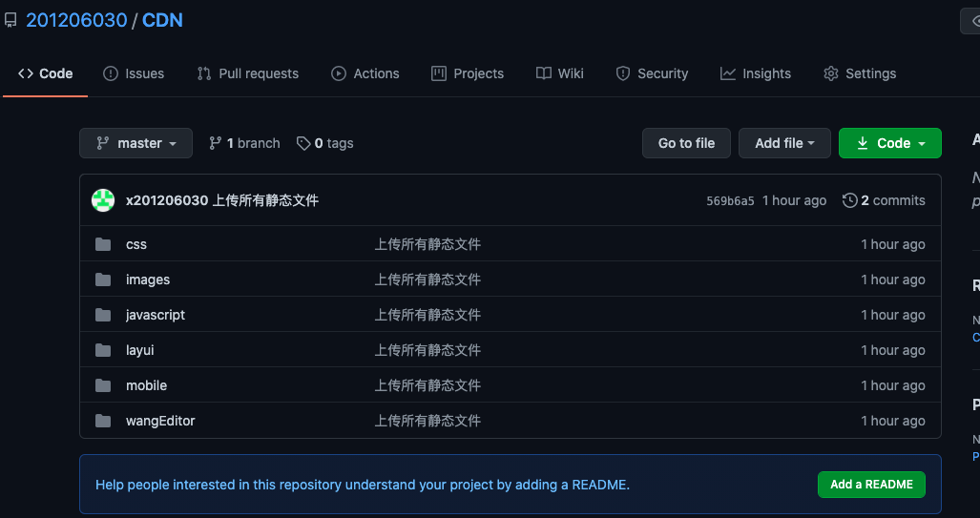The height and width of the screenshot is (518, 980).
Task: Expand the master branch dropdown
Action: pyautogui.click(x=136, y=143)
